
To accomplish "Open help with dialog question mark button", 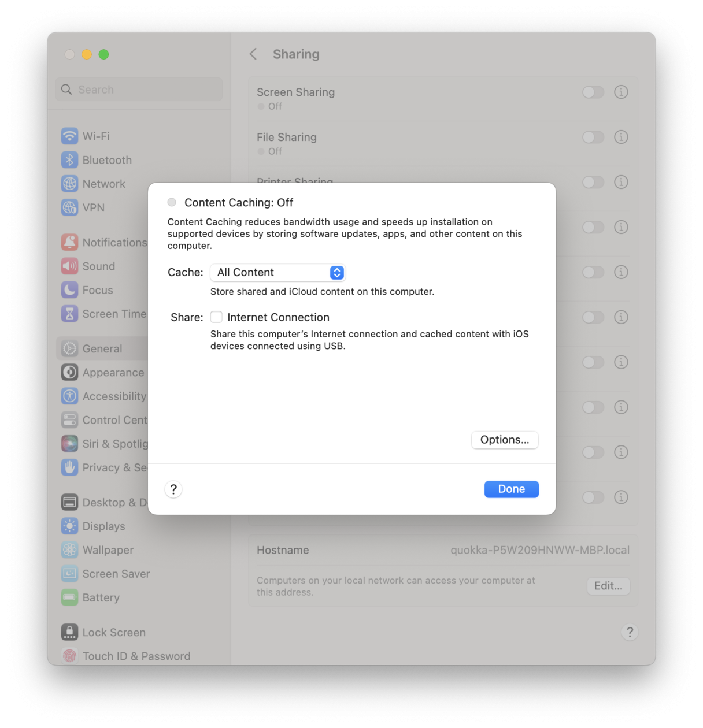I will [x=173, y=489].
